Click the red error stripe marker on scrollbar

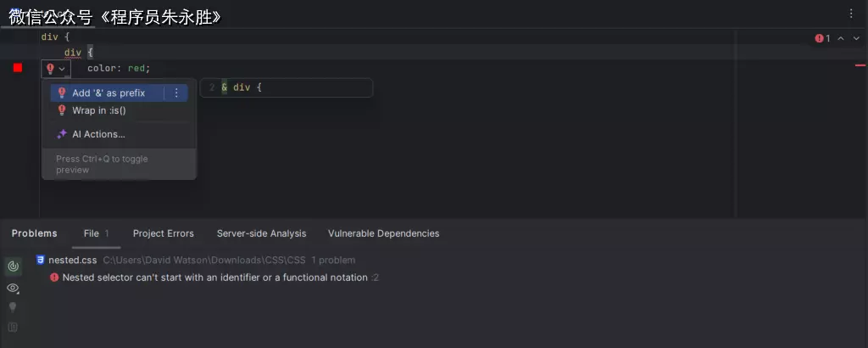point(860,65)
